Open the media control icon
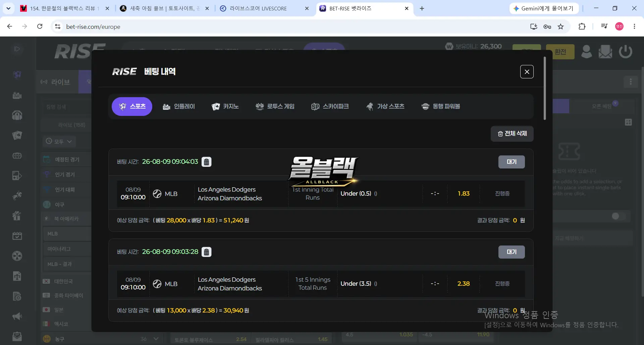 [604, 26]
